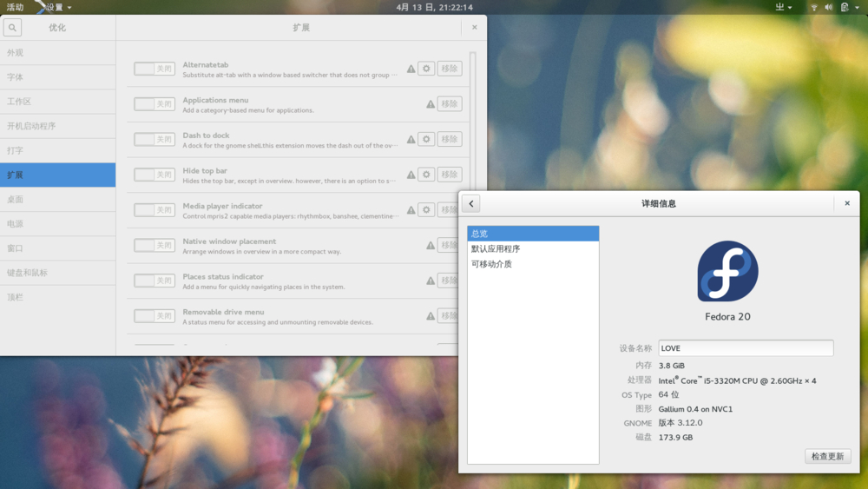
Task: Click the 173.9 GB disk value
Action: click(675, 437)
